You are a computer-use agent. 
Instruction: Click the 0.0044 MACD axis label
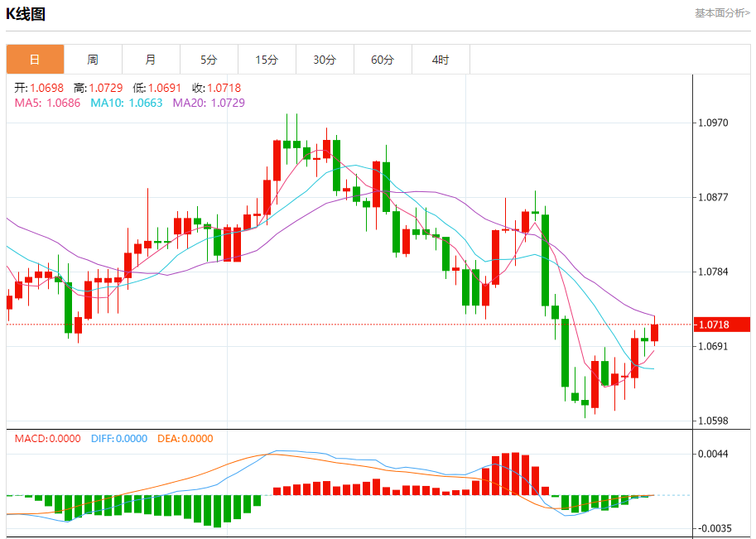click(x=713, y=454)
